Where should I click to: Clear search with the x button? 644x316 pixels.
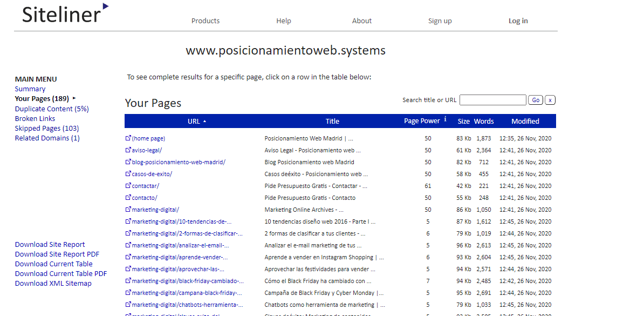click(550, 100)
